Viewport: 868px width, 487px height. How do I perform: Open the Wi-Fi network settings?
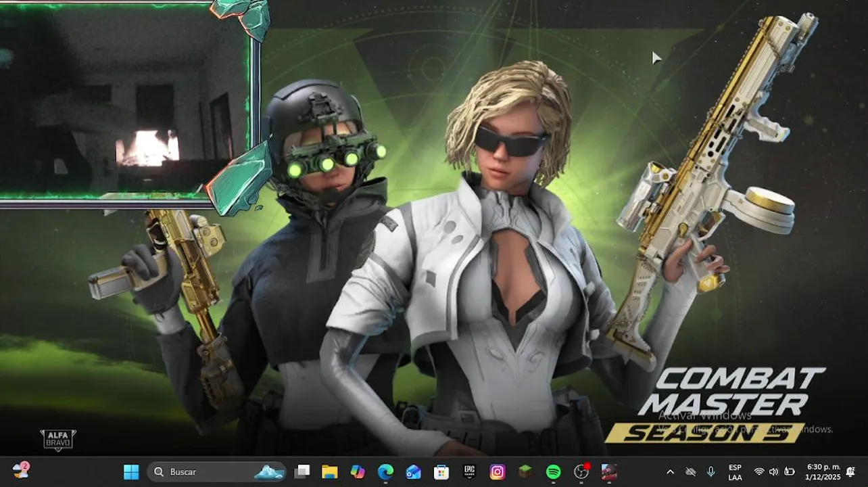click(x=759, y=471)
